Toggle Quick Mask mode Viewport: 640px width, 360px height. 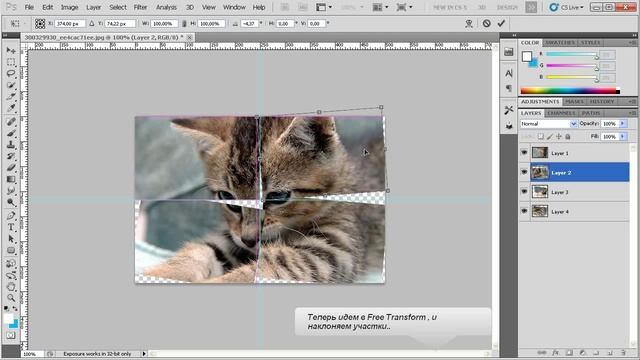(11, 336)
